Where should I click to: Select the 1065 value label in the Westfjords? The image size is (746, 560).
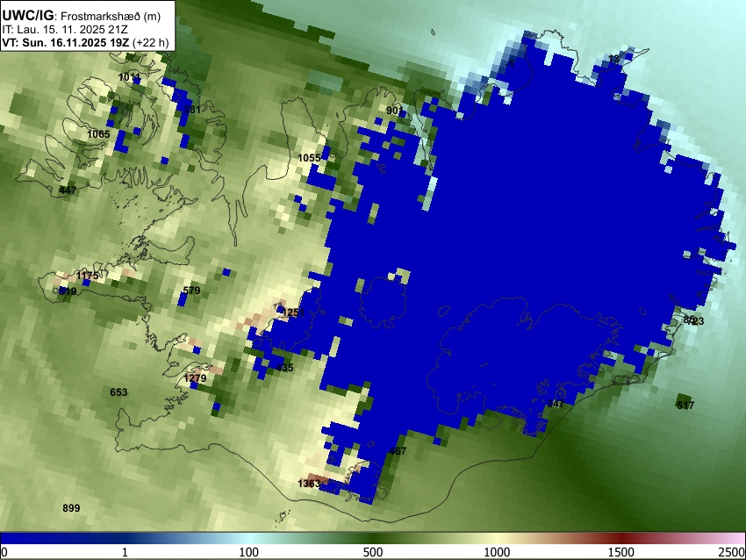pos(98,134)
